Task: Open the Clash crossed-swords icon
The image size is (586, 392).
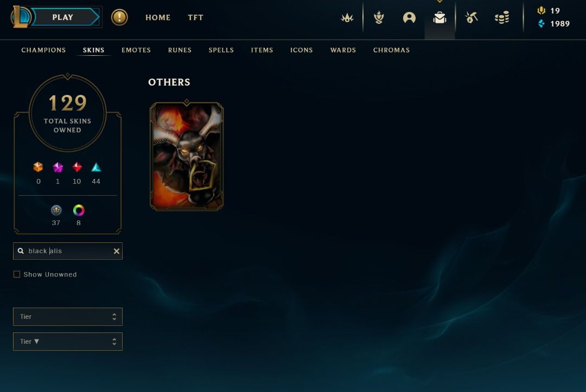Action: [x=347, y=17]
